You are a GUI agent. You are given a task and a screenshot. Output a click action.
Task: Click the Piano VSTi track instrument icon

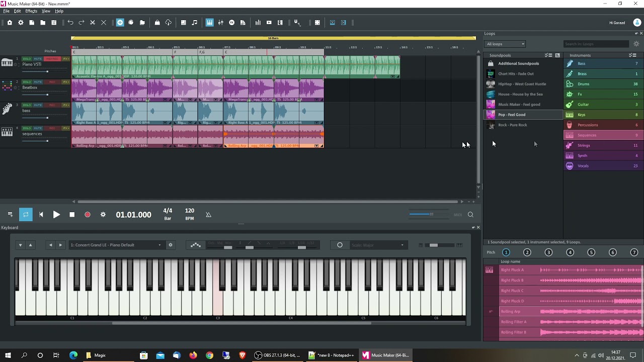pos(7,63)
